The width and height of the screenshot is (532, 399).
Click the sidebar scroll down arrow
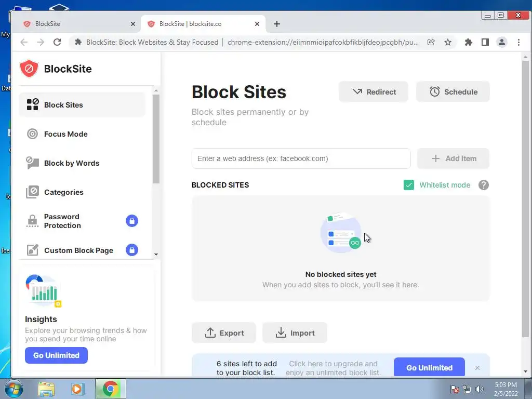pos(156,255)
